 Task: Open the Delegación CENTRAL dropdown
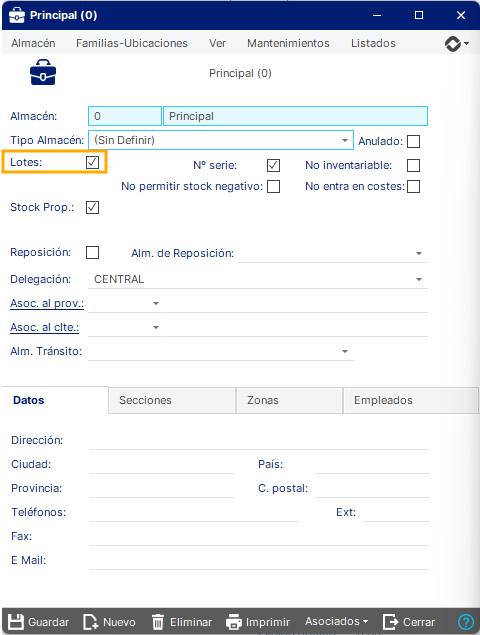tap(419, 279)
